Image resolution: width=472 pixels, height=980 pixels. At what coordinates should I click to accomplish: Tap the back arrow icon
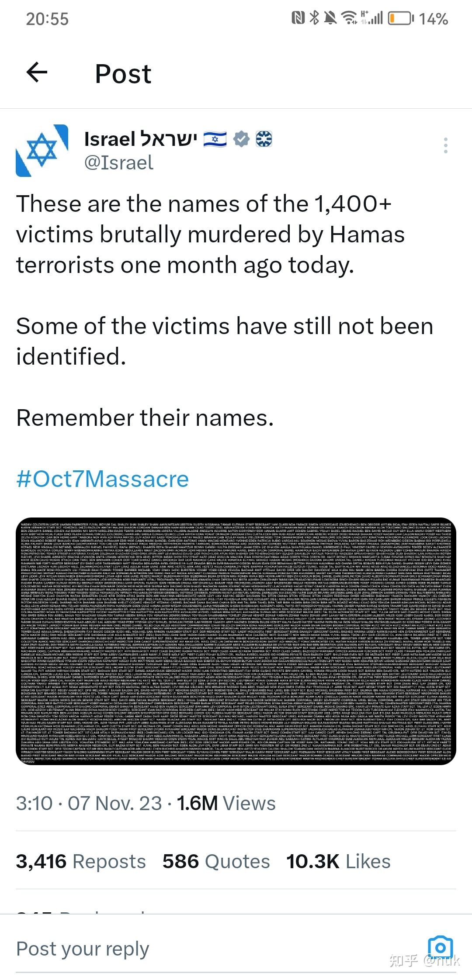coord(37,72)
